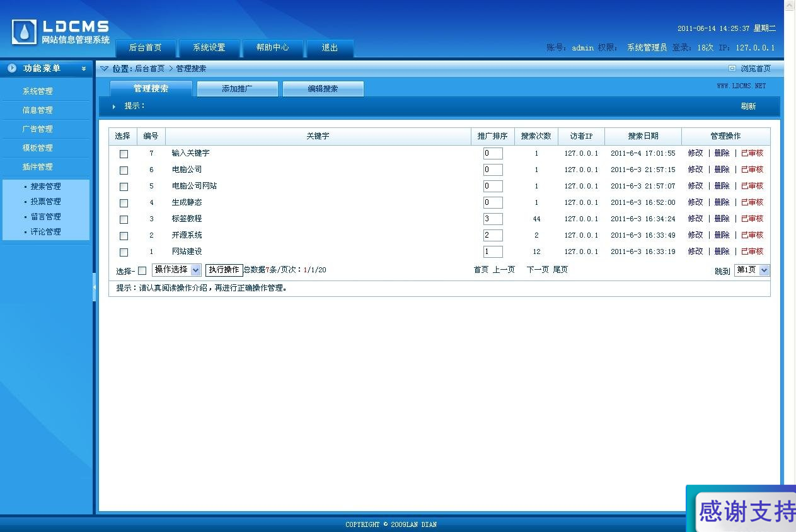This screenshot has height=532, width=796.
Task: Click the function menu play icon
Action: 12,68
